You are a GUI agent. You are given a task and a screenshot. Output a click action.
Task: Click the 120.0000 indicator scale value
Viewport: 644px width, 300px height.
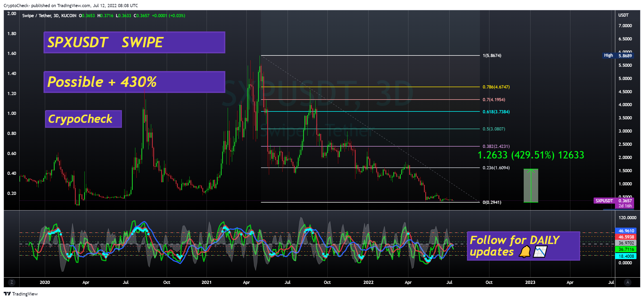pyautogui.click(x=627, y=218)
